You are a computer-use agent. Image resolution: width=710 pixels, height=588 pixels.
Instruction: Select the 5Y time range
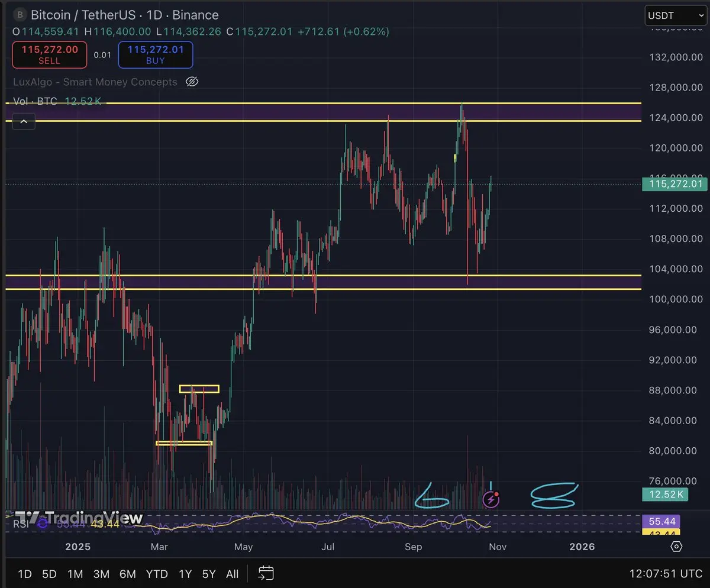(x=209, y=574)
